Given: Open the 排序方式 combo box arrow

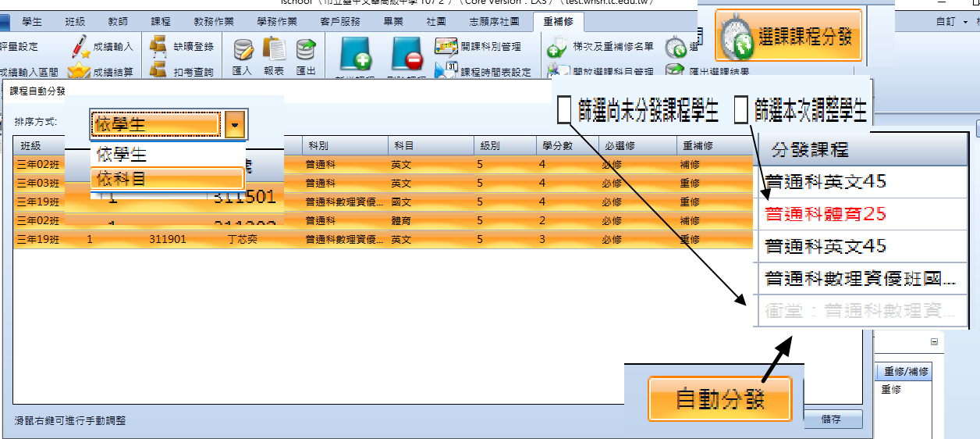Looking at the screenshot, I should (x=235, y=124).
